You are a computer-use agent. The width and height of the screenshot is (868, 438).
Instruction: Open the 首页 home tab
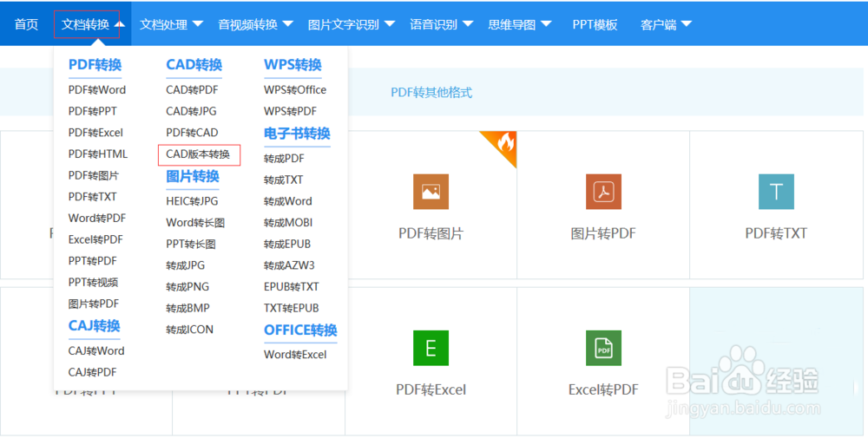point(26,24)
